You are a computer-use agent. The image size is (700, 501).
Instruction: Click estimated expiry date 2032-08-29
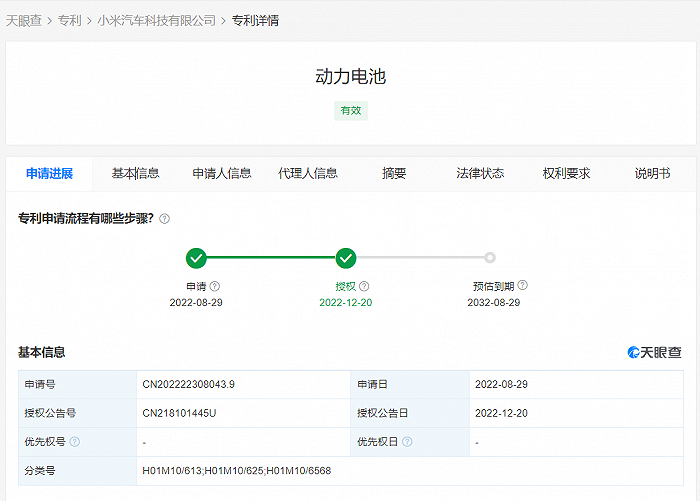point(494,303)
